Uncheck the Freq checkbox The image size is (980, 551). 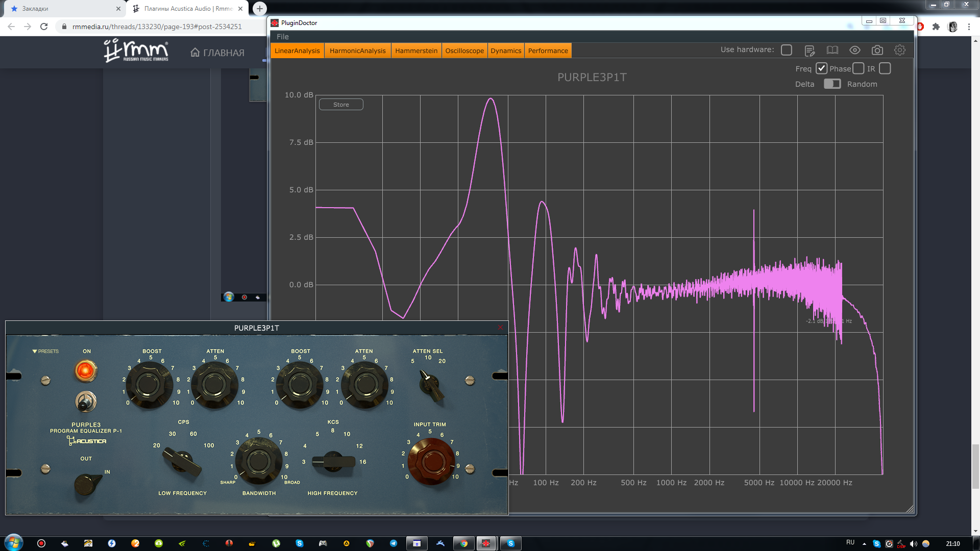click(821, 68)
